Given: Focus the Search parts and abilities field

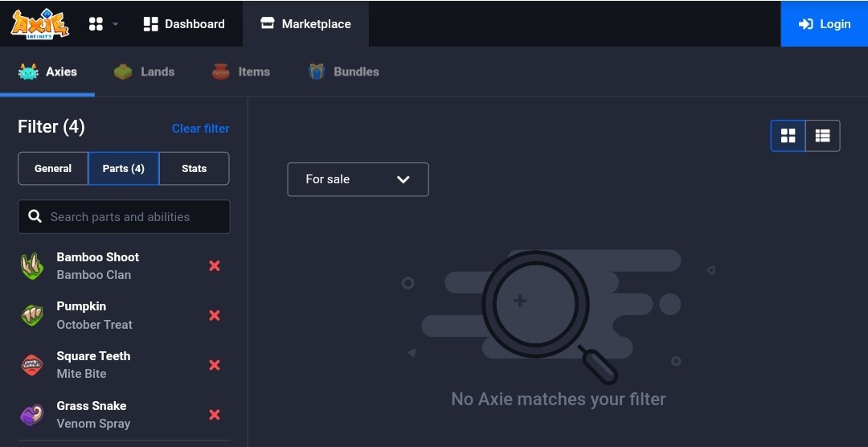Looking at the screenshot, I should point(124,216).
